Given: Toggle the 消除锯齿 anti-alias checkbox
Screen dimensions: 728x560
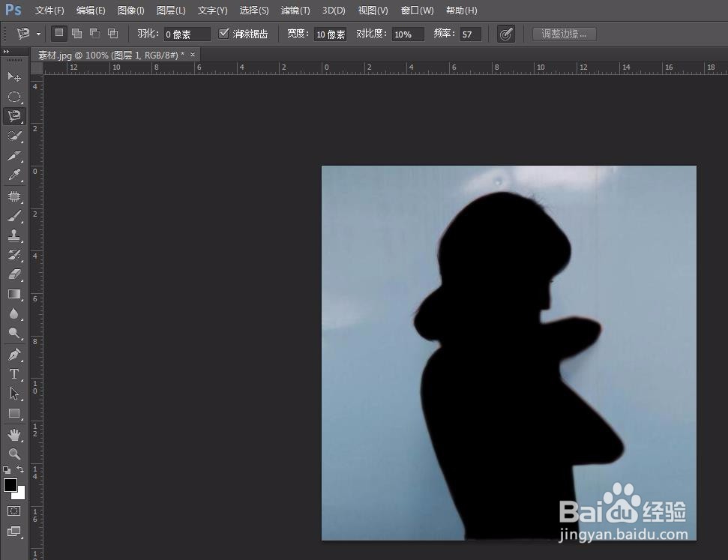Looking at the screenshot, I should (x=223, y=34).
